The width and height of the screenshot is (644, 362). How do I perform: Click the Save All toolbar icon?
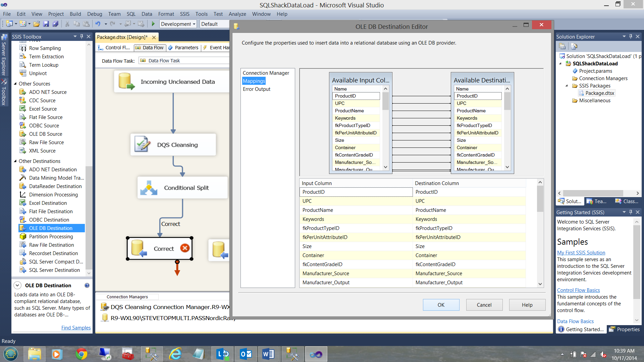pyautogui.click(x=55, y=24)
